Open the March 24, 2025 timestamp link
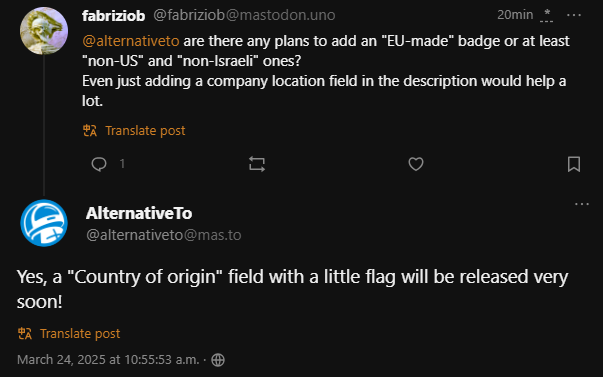Viewport: 603px width, 377px height. [x=108, y=360]
